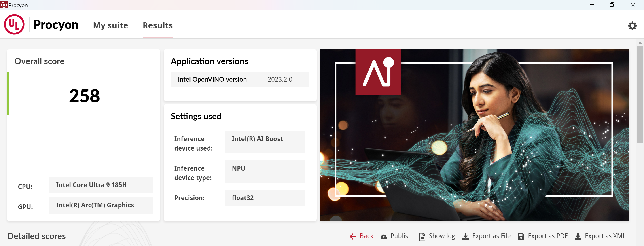Minimize the Procyon window
This screenshot has height=246, width=644.
[x=592, y=5]
